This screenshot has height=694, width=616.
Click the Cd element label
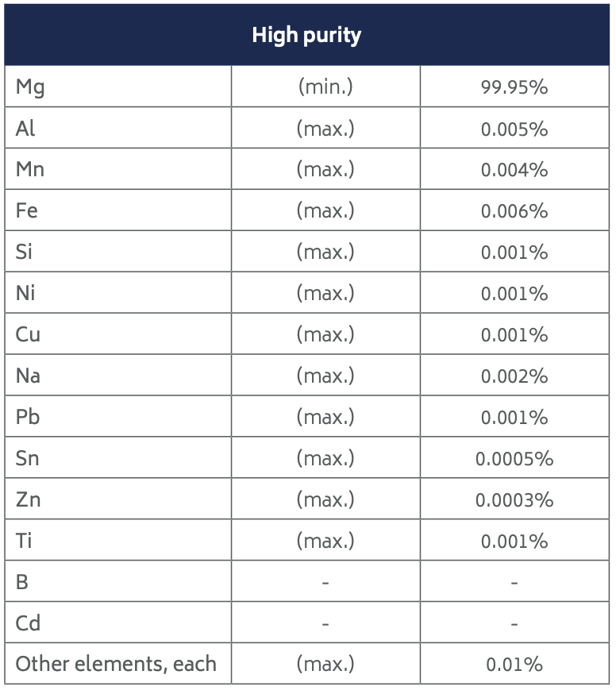click(28, 624)
